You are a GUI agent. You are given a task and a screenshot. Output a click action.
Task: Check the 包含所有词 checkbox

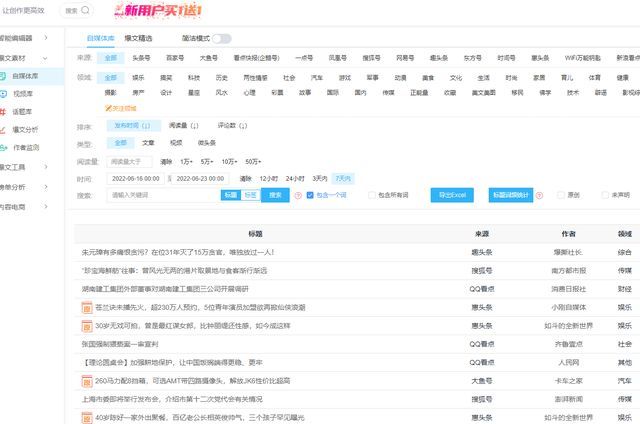[371, 195]
